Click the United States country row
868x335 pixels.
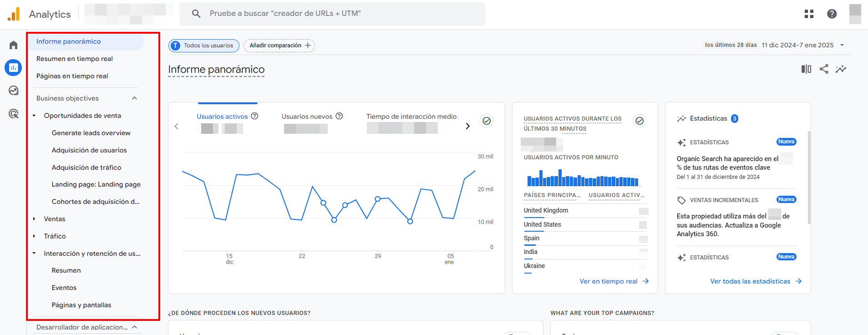586,225
